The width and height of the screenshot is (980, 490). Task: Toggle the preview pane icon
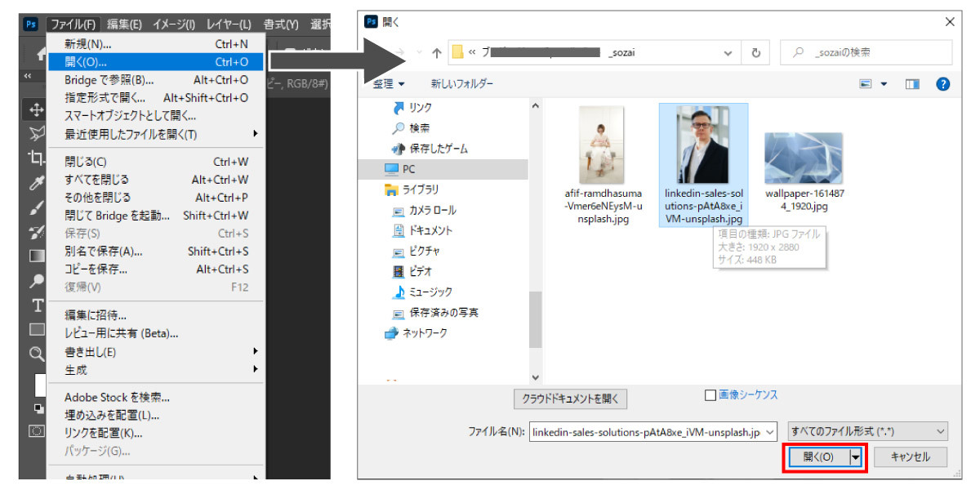point(912,83)
